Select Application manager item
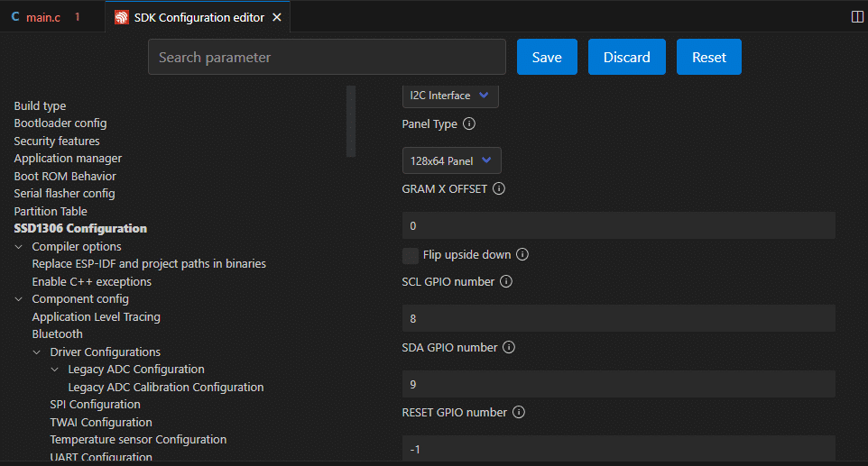The width and height of the screenshot is (868, 466). click(x=68, y=158)
